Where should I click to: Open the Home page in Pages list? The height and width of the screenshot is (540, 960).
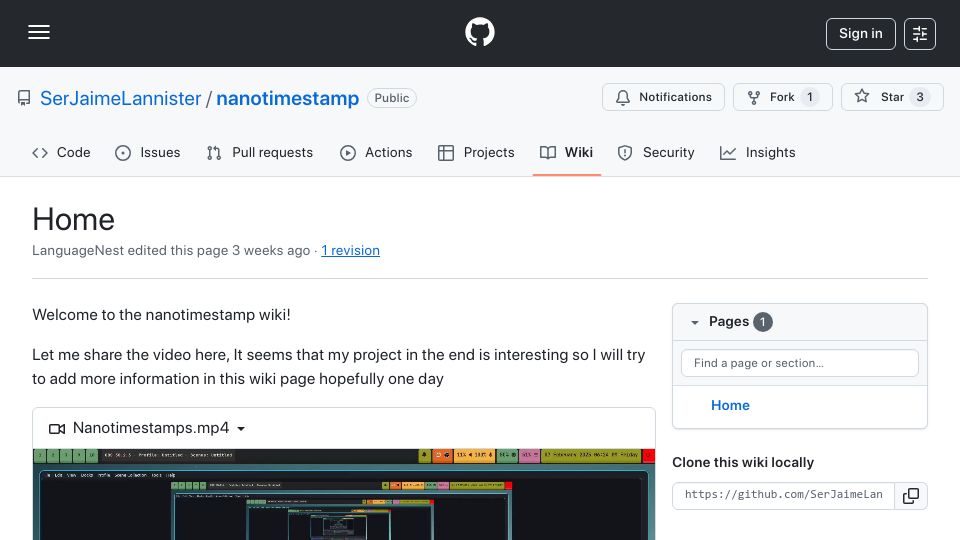[x=730, y=405]
